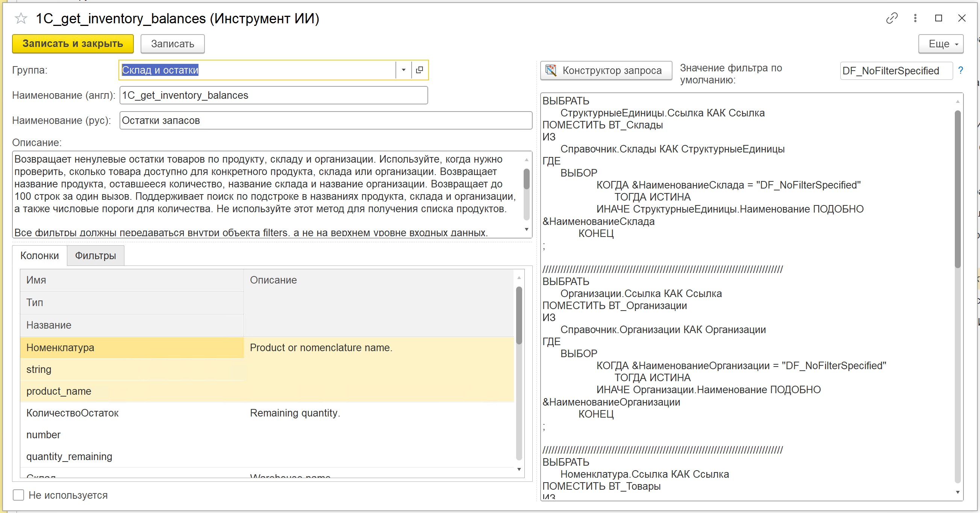Open the Еще dropdown menu
The image size is (980, 513).
[x=941, y=44]
